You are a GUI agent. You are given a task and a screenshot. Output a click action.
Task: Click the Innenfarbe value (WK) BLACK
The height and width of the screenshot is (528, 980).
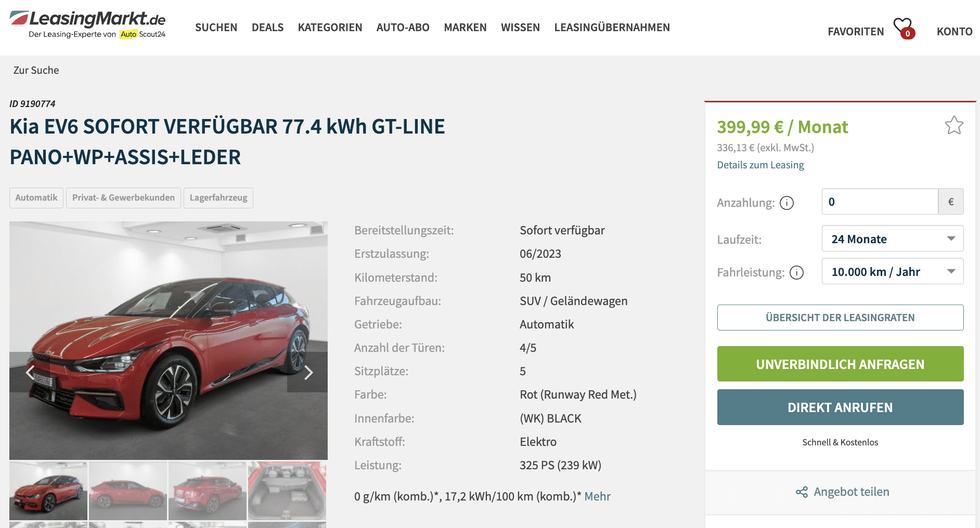(550, 418)
